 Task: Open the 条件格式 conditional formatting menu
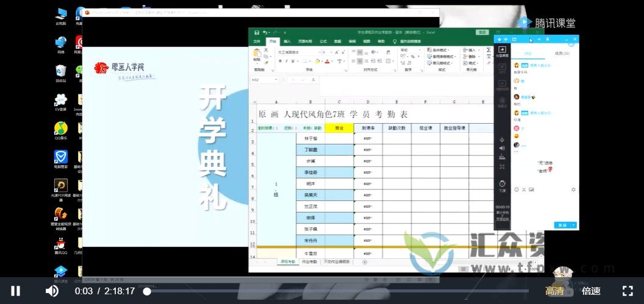440,50
